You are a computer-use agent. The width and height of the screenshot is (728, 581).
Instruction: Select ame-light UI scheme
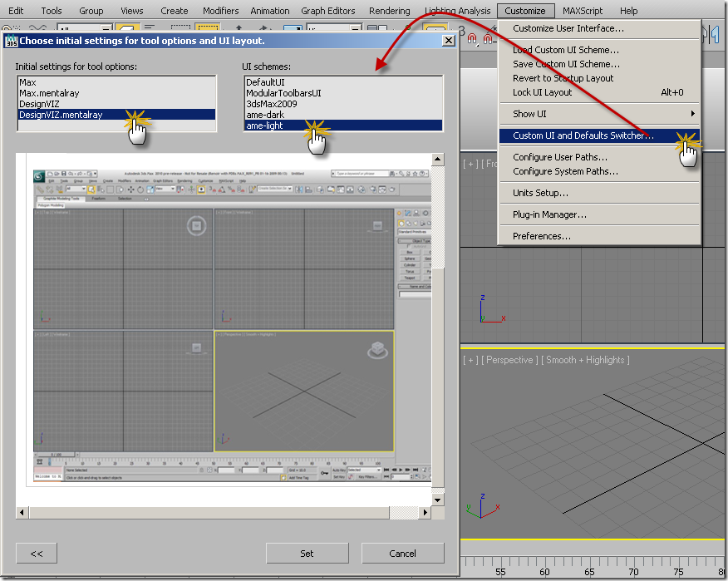343,126
